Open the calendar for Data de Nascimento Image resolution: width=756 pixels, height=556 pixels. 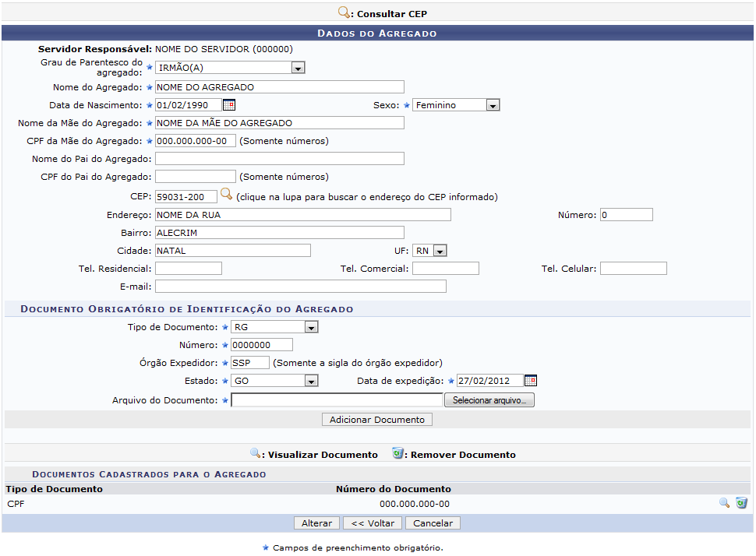click(x=228, y=105)
